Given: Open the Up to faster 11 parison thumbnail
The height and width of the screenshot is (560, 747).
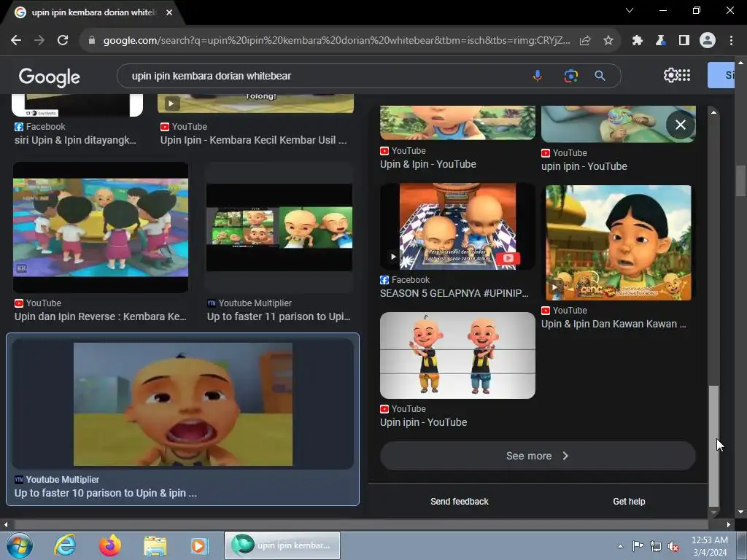Looking at the screenshot, I should coord(279,227).
